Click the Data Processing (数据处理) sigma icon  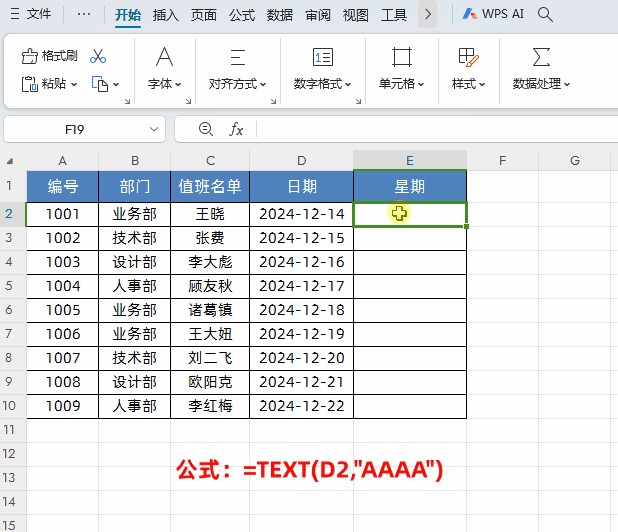point(541,56)
